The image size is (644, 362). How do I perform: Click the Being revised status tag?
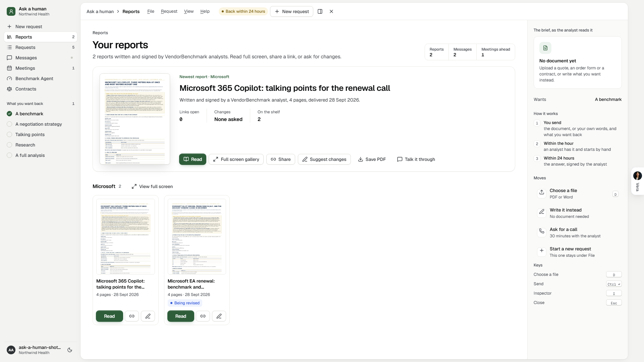tap(185, 303)
